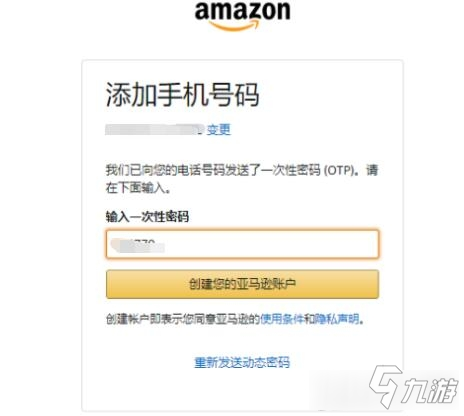Image resolution: width=464 pixels, height=416 pixels.
Task: Click the 在下面输入 instruction line
Action: click(139, 188)
